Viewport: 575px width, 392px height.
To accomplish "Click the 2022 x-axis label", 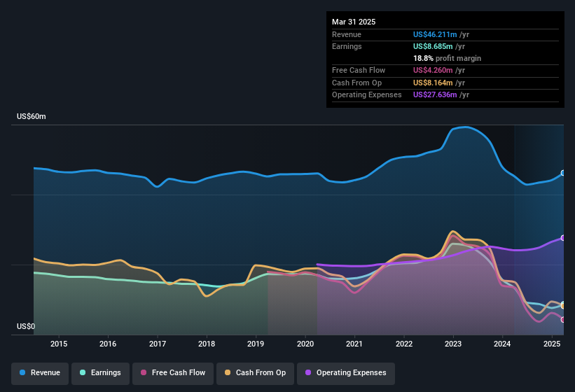I will pos(403,344).
